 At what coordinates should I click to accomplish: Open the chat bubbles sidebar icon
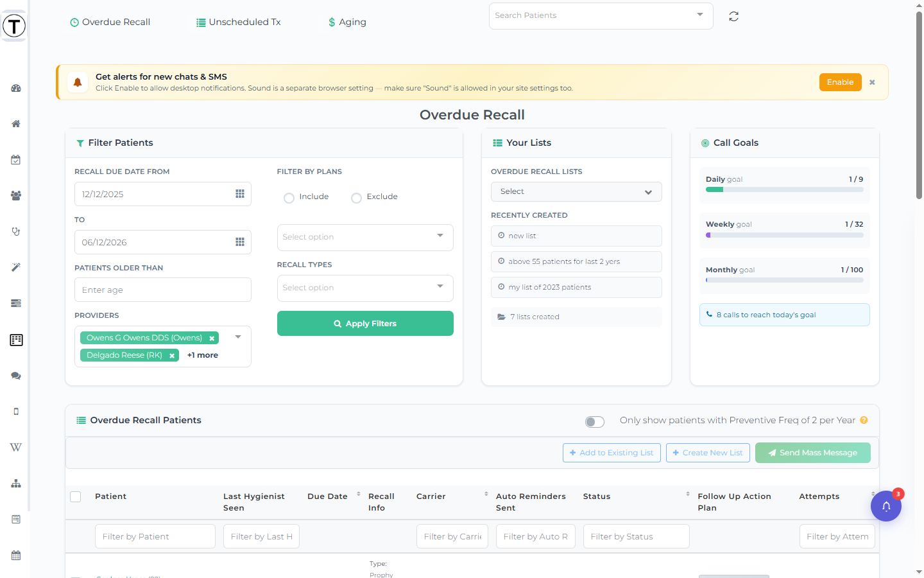coord(16,376)
